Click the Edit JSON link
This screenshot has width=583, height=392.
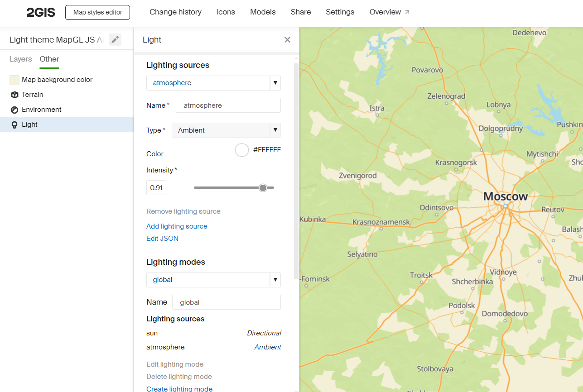(162, 239)
